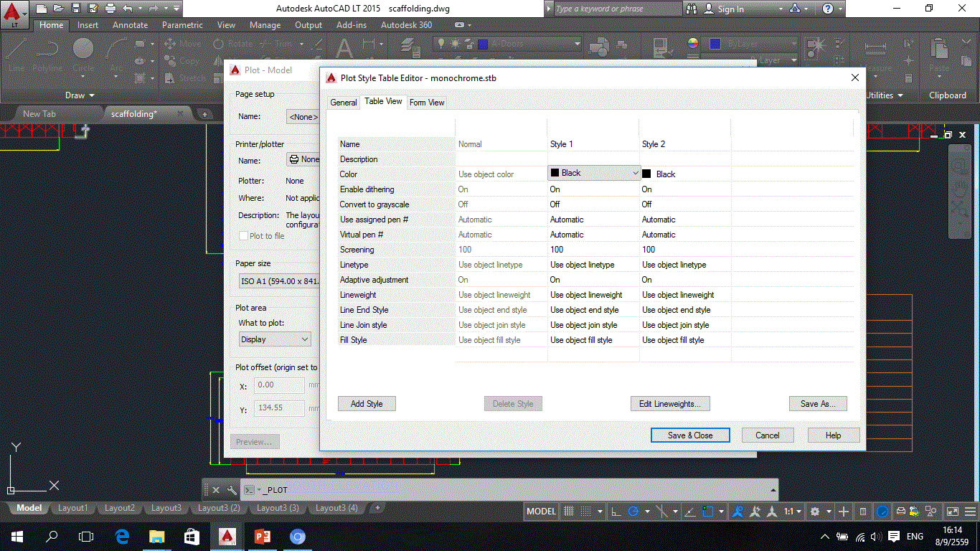Click the annotation monitor plus icon

pyautogui.click(x=844, y=512)
